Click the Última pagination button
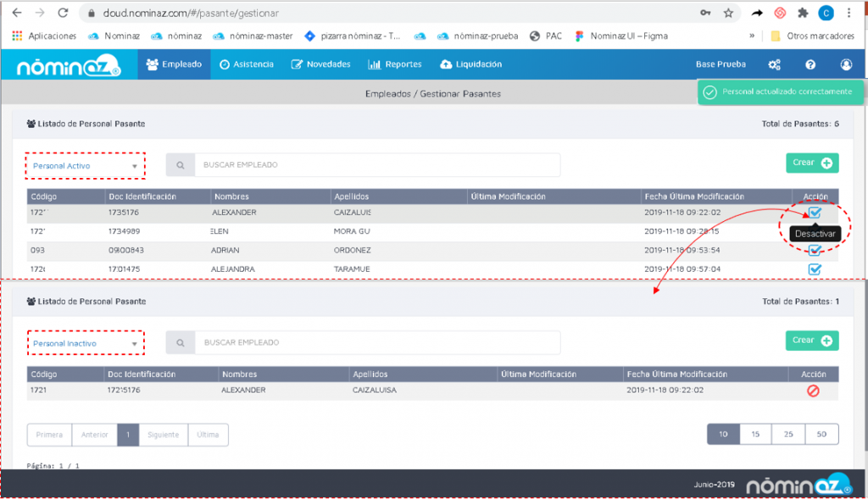 click(209, 435)
